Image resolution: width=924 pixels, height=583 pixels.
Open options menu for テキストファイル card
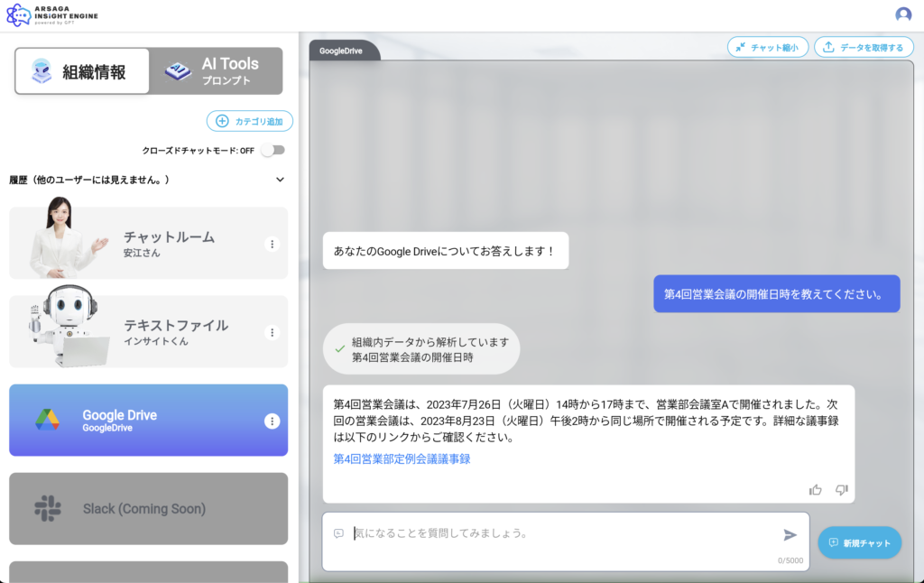tap(272, 332)
